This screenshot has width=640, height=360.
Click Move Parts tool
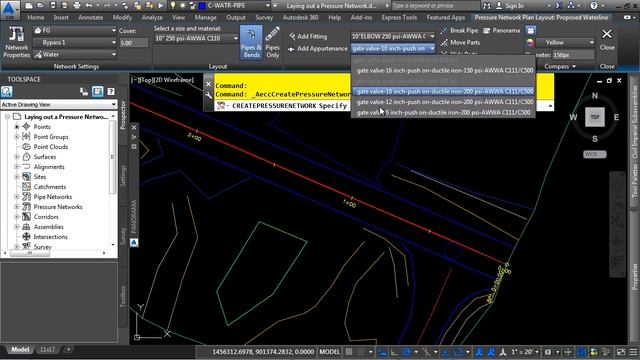tap(460, 42)
